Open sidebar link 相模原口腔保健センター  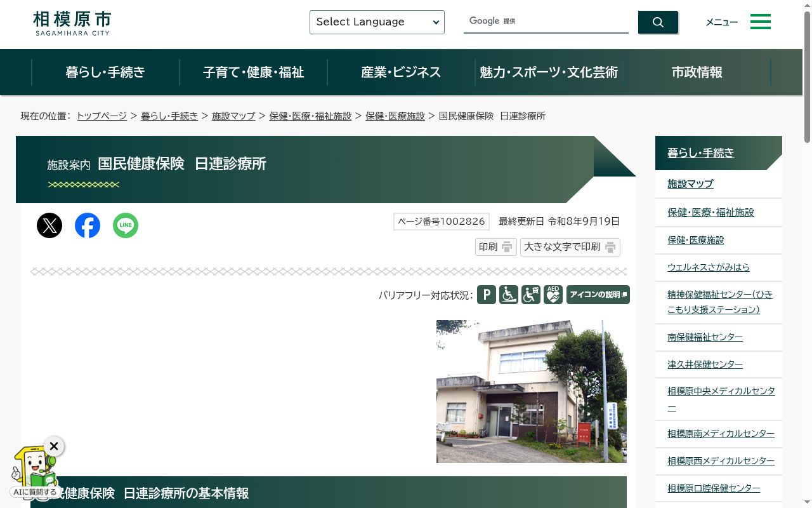point(714,488)
